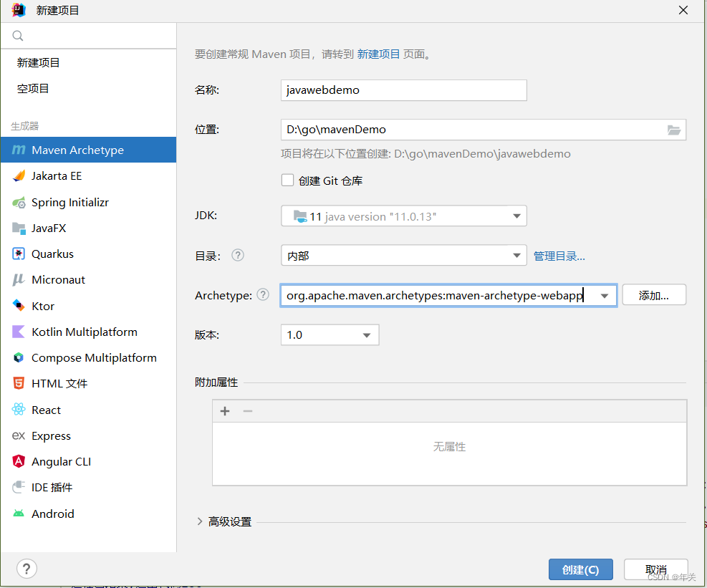Screen dimensions: 707x588
Task: Select Kotlin Multiplatform generator
Action: (x=88, y=332)
